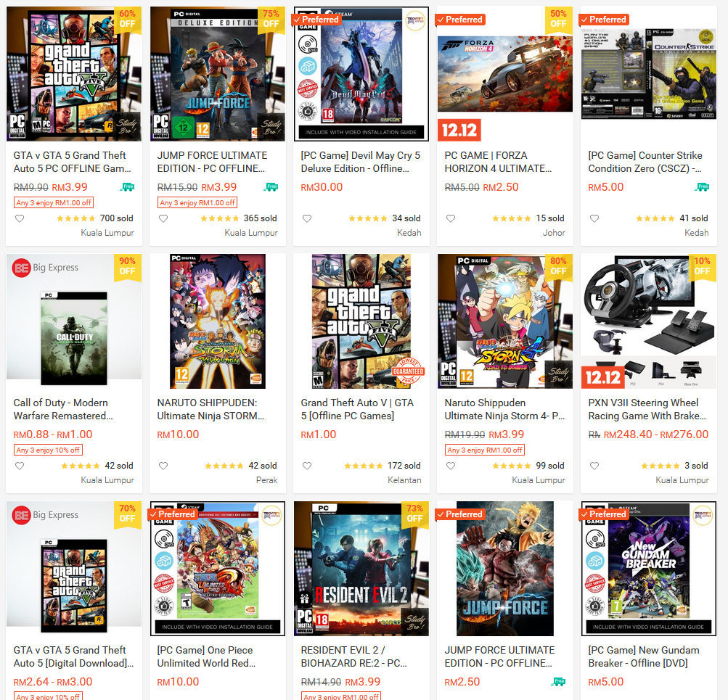Open Grand Theft Auto V Offline PC Games title
This screenshot has width=728, height=700.
tap(357, 409)
